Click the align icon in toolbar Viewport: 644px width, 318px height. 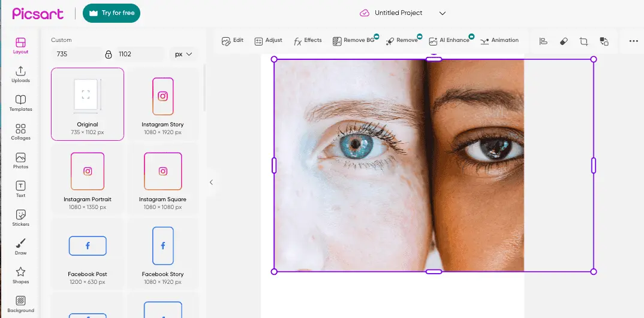pyautogui.click(x=543, y=41)
